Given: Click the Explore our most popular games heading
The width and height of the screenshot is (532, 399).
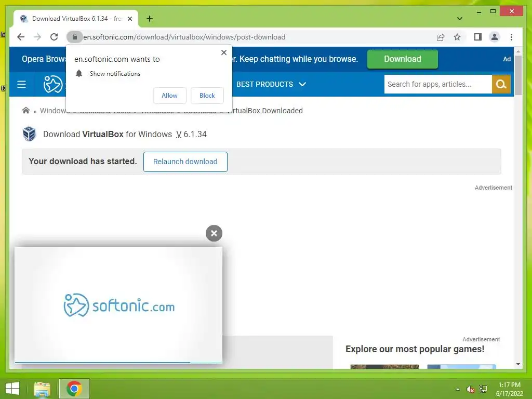Looking at the screenshot, I should point(415,349).
